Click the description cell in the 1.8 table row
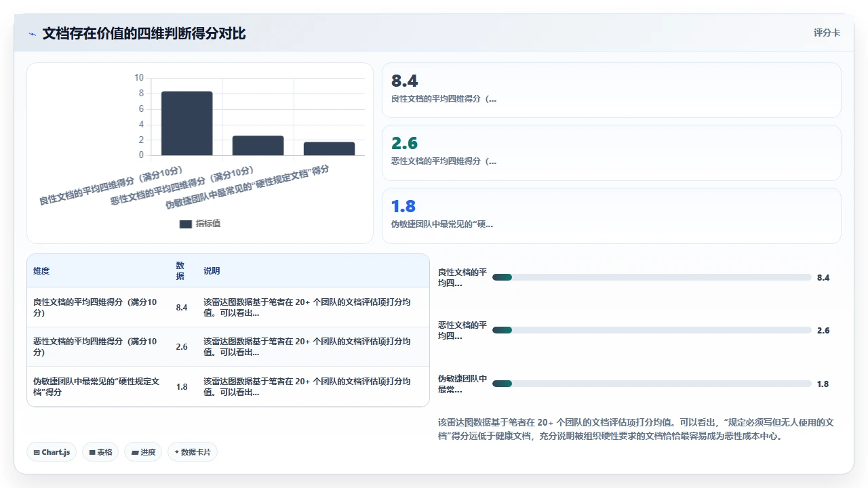868x488 pixels. tap(313, 387)
